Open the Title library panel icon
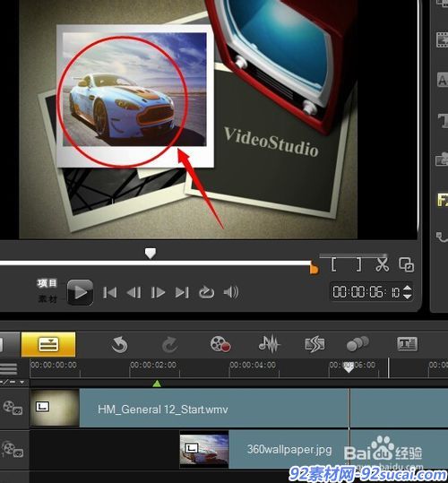Screen dimensions: 448x483 (x=443, y=120)
